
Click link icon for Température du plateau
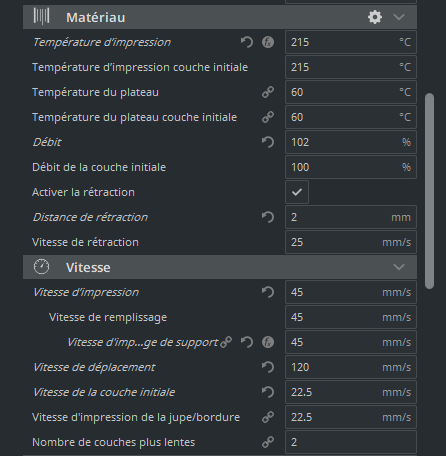(268, 92)
